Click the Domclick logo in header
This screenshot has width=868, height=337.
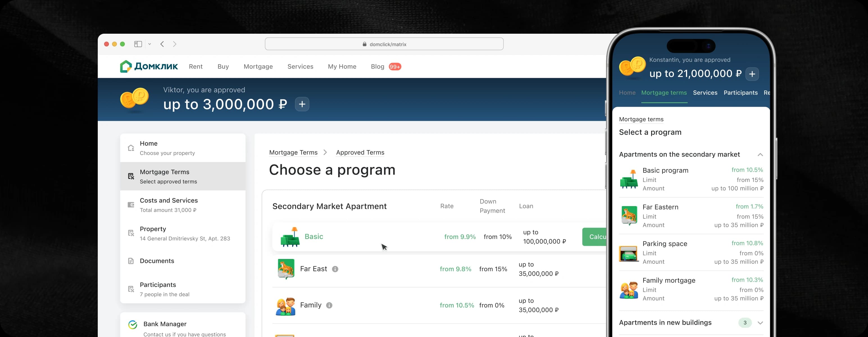click(x=149, y=66)
